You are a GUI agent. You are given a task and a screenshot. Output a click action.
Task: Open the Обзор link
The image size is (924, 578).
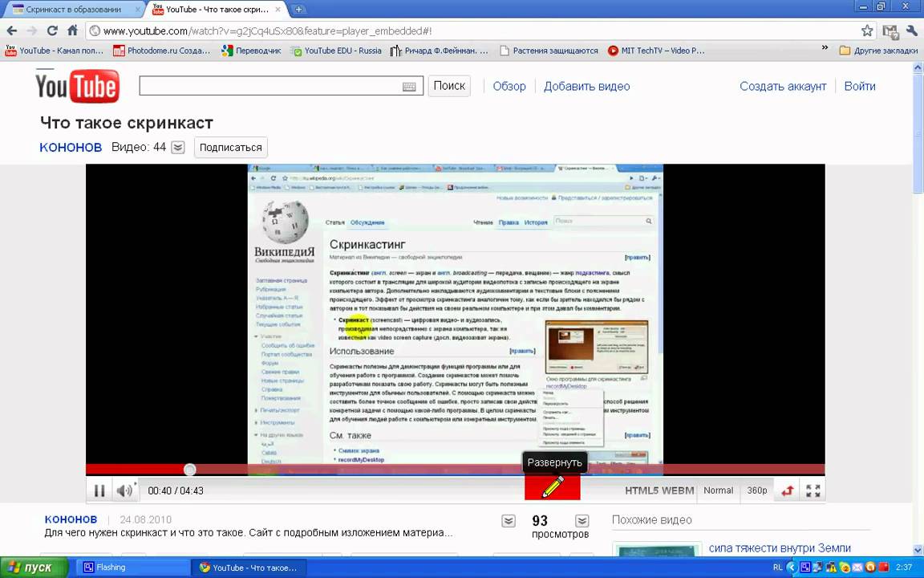pyautogui.click(x=509, y=86)
